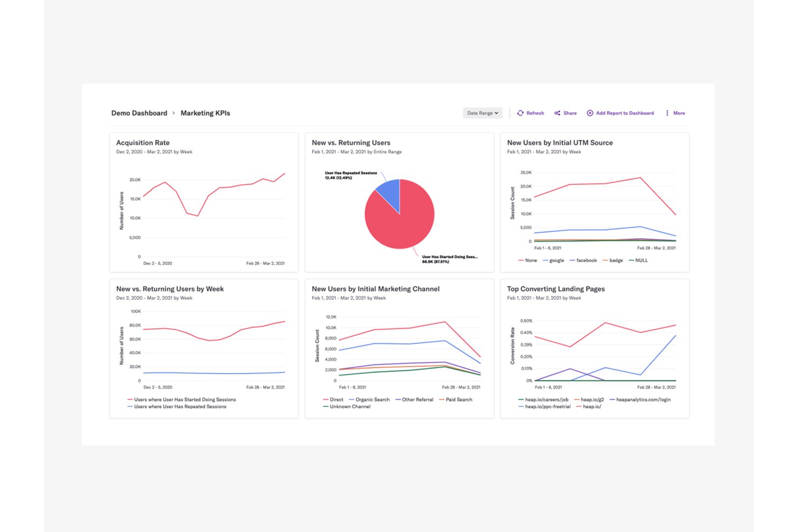The width and height of the screenshot is (798, 532).
Task: Toggle the Direct legend entry
Action: 333,400
